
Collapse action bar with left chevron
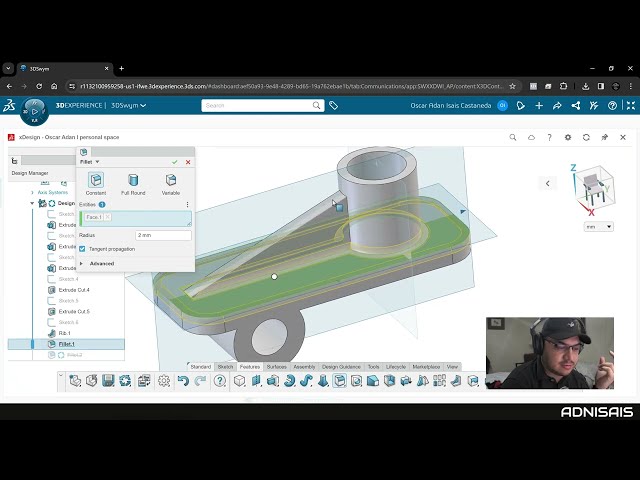[61, 375]
